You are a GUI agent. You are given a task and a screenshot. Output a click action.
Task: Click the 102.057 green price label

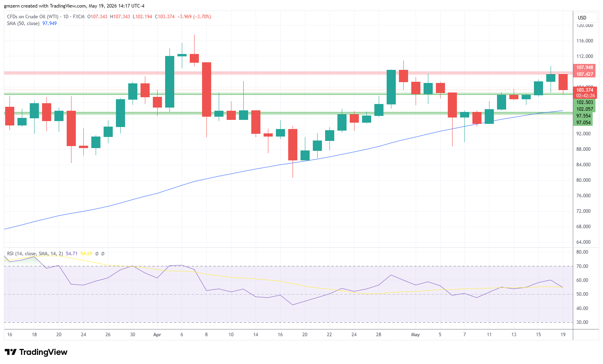pos(584,109)
